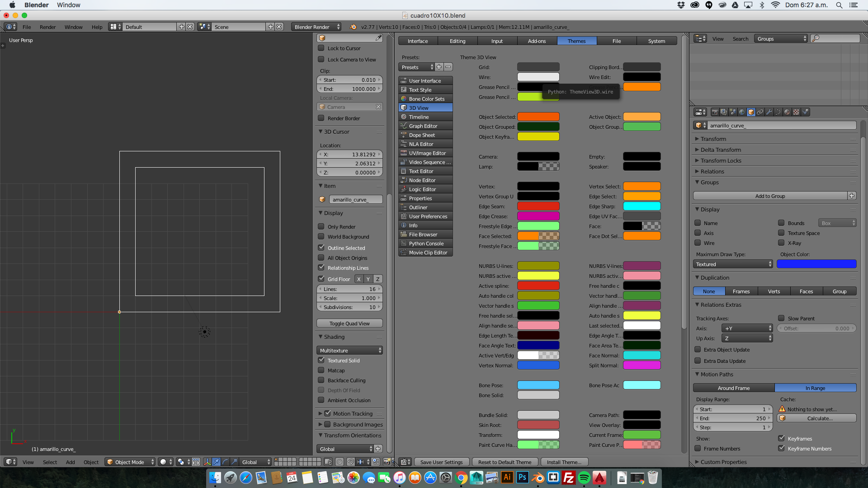
Task: Expand the Transform panel in the Object properties
Action: pos(713,139)
